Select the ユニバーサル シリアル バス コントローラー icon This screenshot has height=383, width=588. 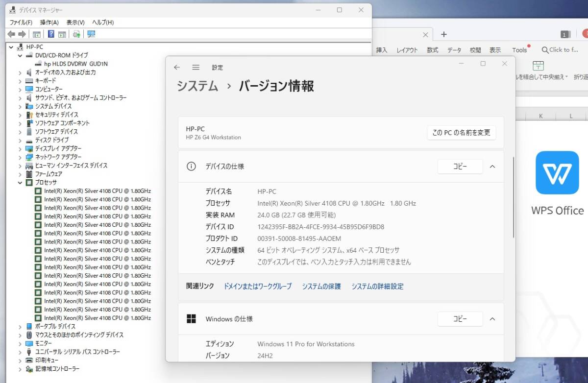[29, 352]
